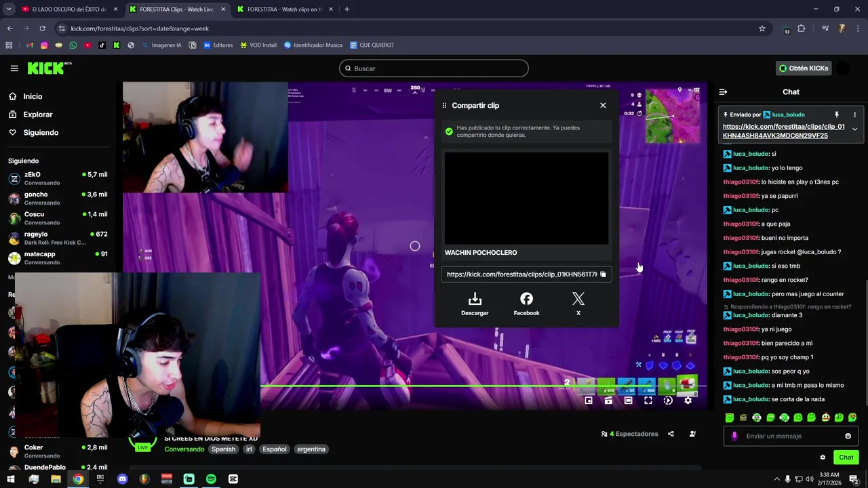Click the address bar URL
Image resolution: width=868 pixels, height=488 pixels.
coord(140,28)
